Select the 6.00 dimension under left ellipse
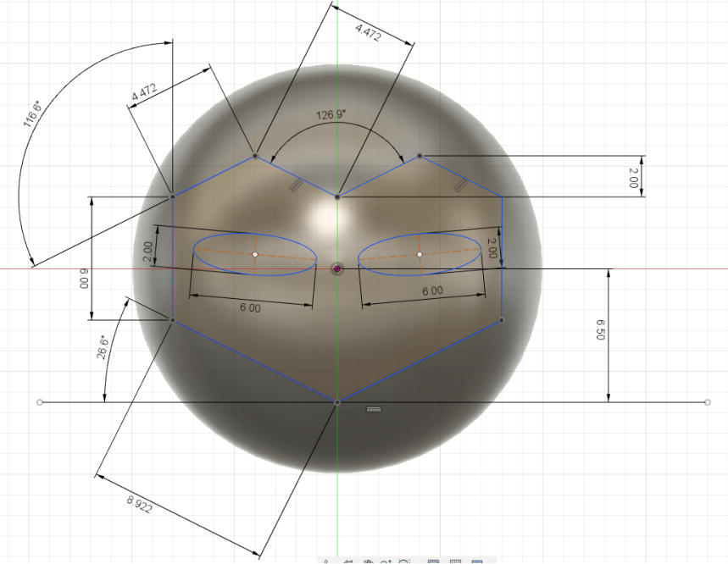The height and width of the screenshot is (564, 728). tap(250, 308)
